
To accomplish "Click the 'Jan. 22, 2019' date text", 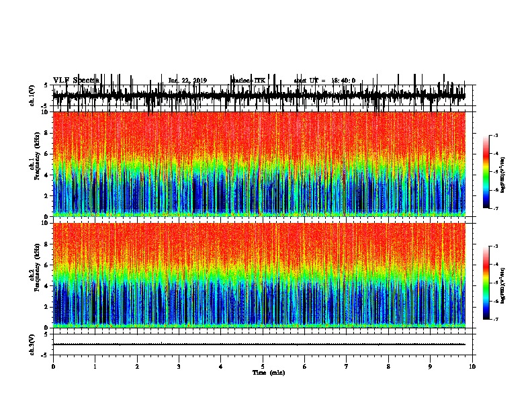I will tap(187, 81).
